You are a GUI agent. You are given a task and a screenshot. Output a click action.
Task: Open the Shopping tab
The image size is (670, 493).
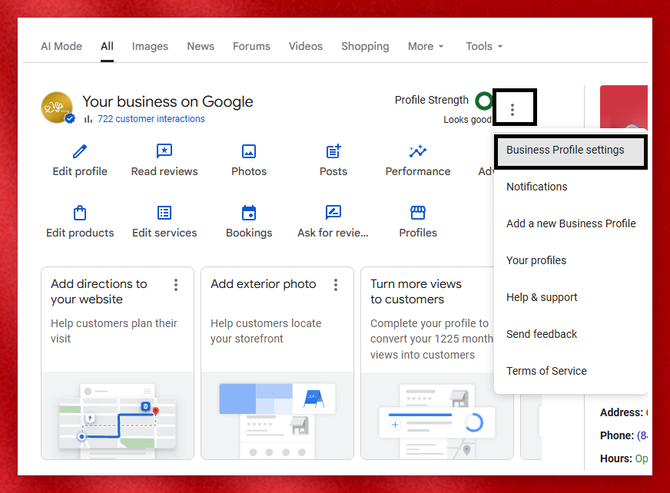pos(365,46)
